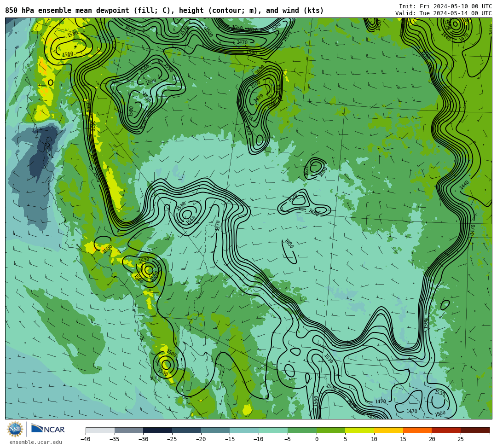Select the Valid: Tue 2024-05-14 00 UTC text

coord(444,13)
